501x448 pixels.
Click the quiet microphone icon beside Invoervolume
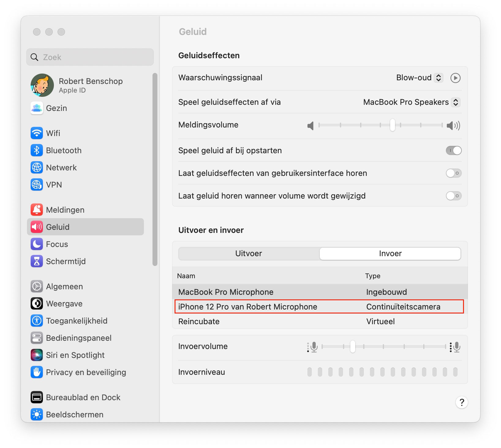tap(312, 347)
